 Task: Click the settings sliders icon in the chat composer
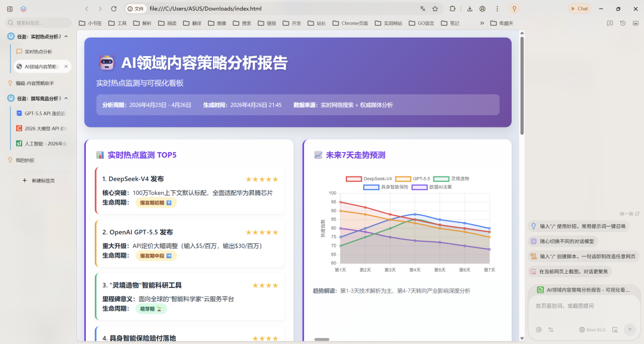[x=550, y=330]
